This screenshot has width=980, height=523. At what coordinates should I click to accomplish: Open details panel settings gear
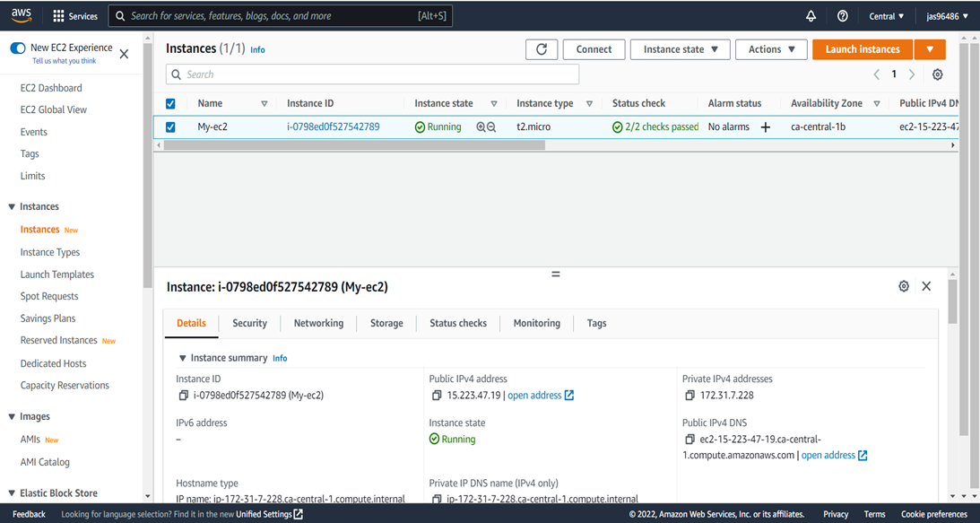[903, 286]
